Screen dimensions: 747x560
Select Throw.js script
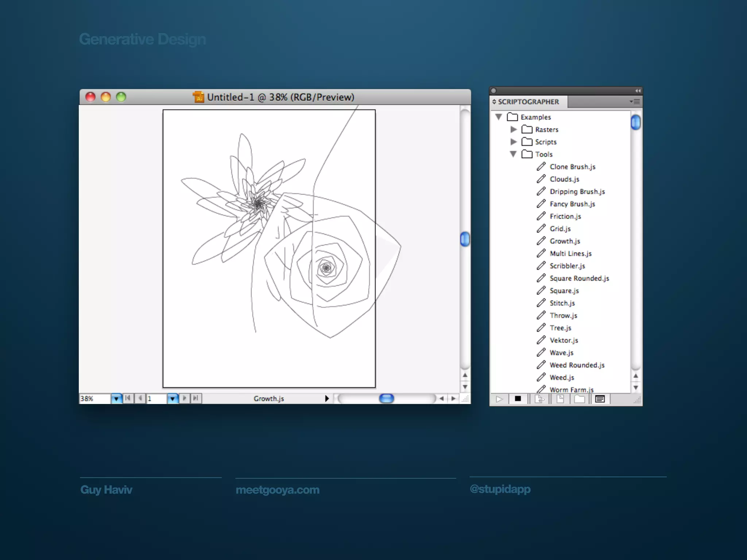point(563,315)
